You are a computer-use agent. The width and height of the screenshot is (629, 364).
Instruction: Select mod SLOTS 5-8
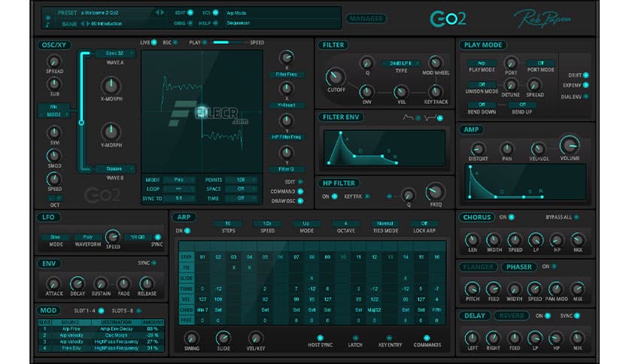138,311
